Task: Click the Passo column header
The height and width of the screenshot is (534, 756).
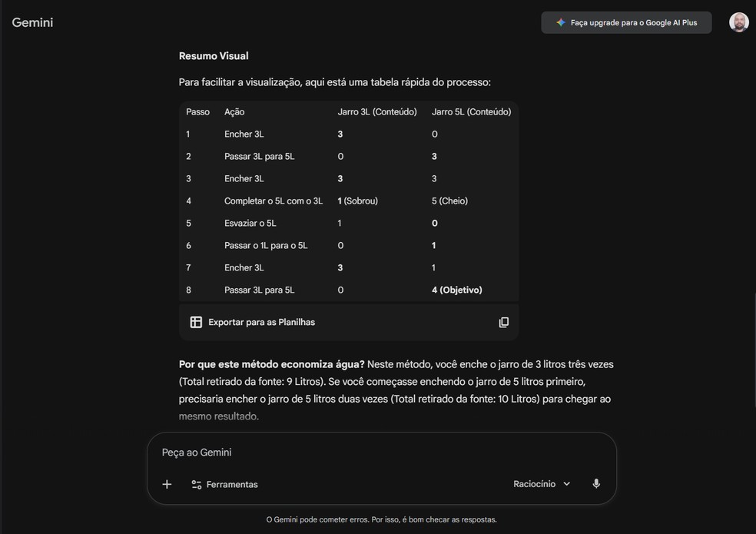Action: click(x=197, y=112)
